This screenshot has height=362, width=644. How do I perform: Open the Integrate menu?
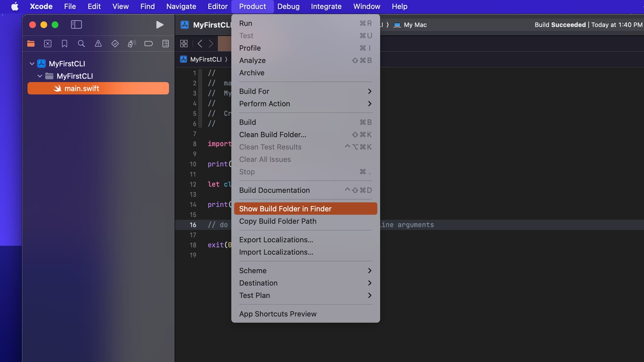(x=326, y=6)
